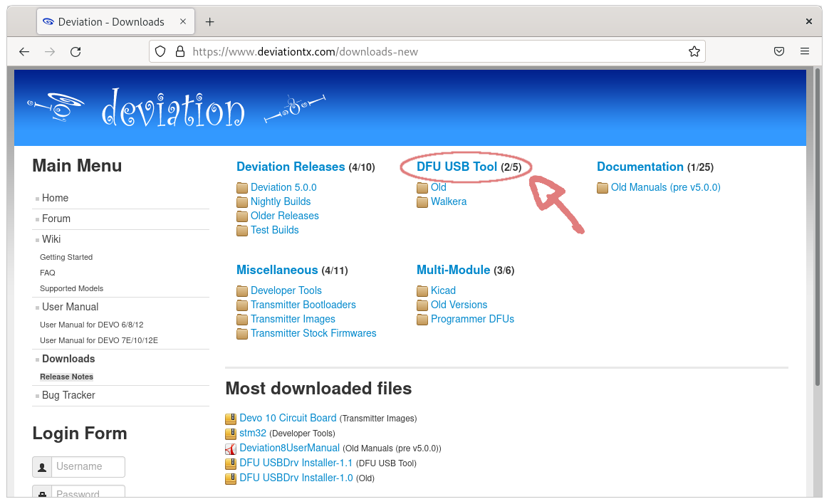Click the PDF icon beside Deviation8UserManual
Viewport: 829px width, 504px height.
231,449
